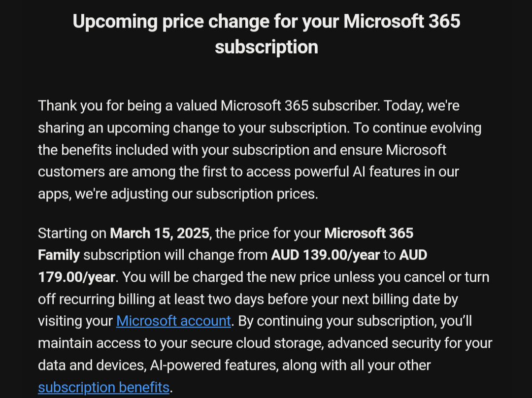This screenshot has width=532, height=398.
Task: Click the bold word "Family"
Action: click(59, 255)
